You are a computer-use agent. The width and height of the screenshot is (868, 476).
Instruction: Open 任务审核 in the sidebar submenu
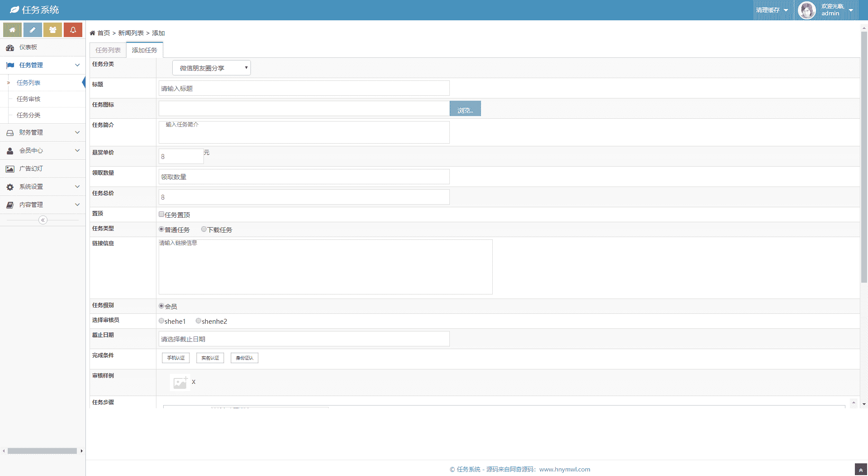coord(28,99)
